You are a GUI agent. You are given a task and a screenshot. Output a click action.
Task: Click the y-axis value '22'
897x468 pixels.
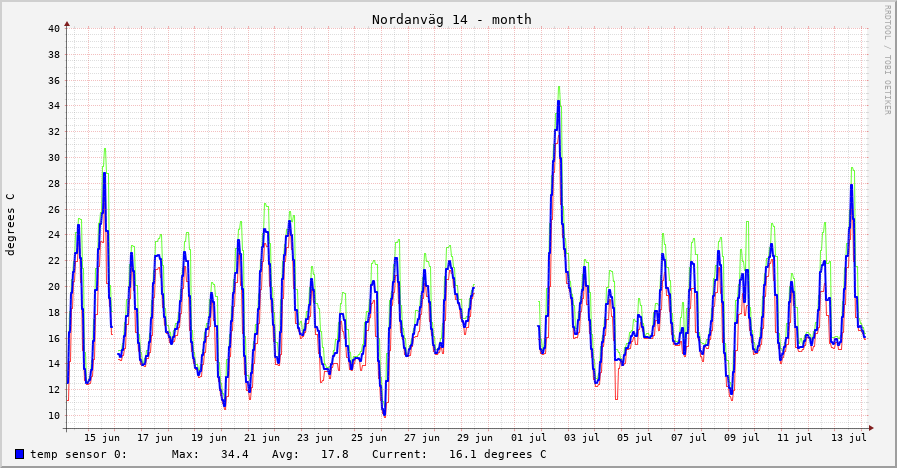coord(54,261)
